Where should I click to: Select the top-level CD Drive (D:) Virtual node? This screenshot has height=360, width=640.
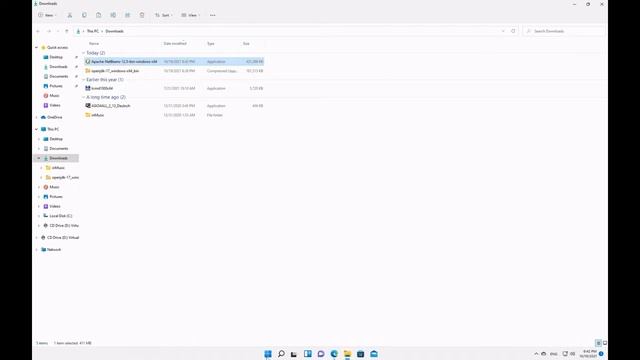(x=62, y=238)
